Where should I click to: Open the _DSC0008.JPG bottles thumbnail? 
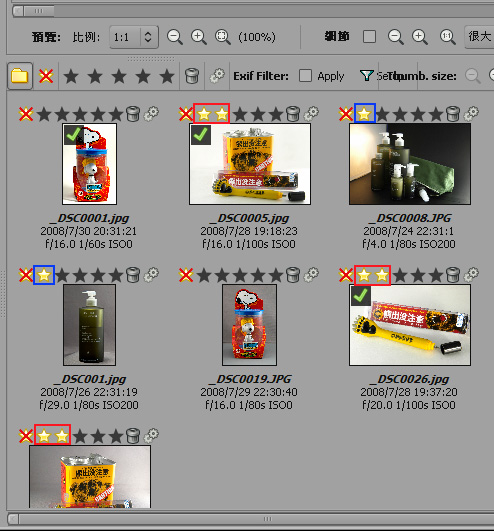[410, 164]
